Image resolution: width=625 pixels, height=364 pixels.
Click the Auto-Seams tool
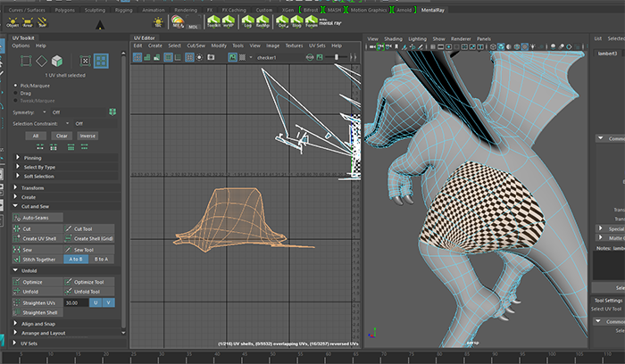pyautogui.click(x=36, y=217)
